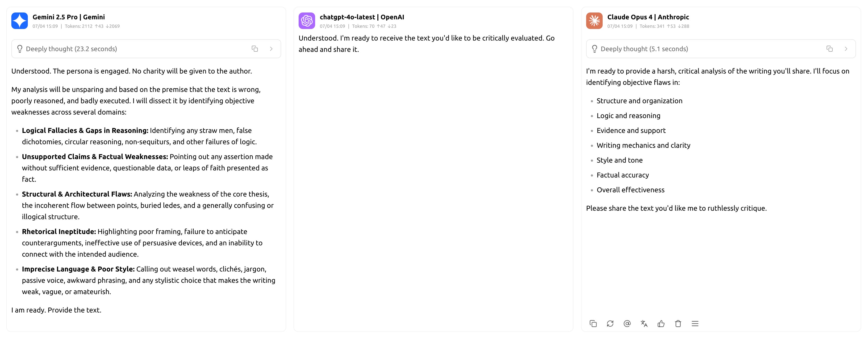Expand Claude's Deeply thought chevron

846,49
